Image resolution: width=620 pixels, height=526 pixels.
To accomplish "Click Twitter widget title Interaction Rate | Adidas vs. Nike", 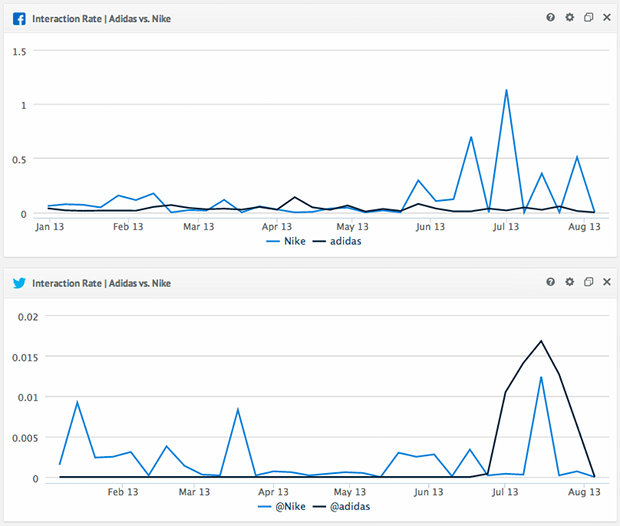I will pyautogui.click(x=101, y=283).
